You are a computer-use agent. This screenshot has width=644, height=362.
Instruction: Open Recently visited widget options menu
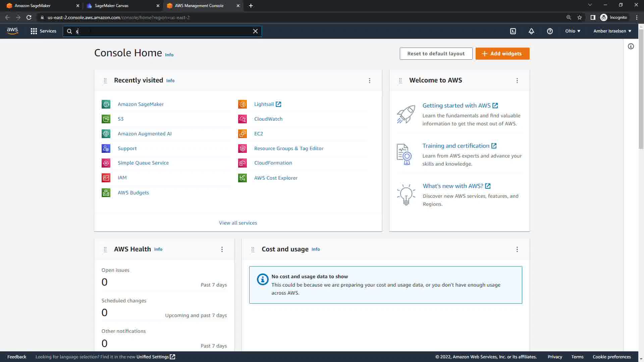(x=370, y=81)
